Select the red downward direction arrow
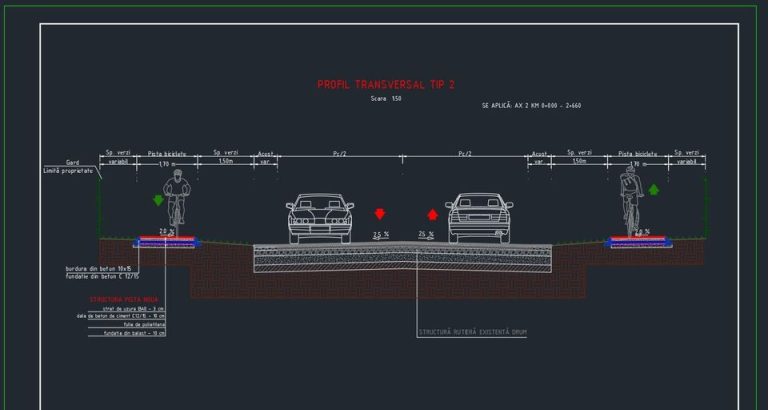768x410 pixels. click(380, 214)
